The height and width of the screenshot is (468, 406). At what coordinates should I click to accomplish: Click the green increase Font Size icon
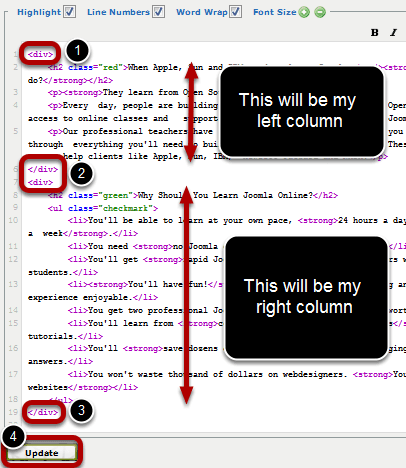(304, 12)
